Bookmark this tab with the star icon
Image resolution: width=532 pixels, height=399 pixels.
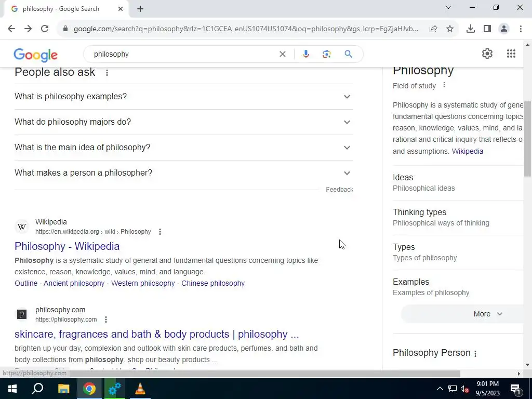(x=450, y=29)
